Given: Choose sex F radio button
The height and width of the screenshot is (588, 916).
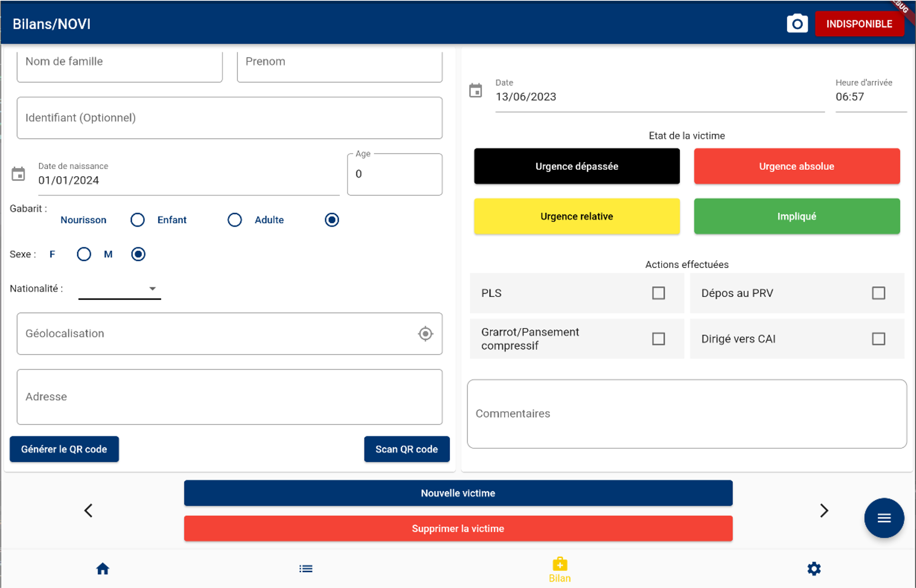Looking at the screenshot, I should 84,254.
